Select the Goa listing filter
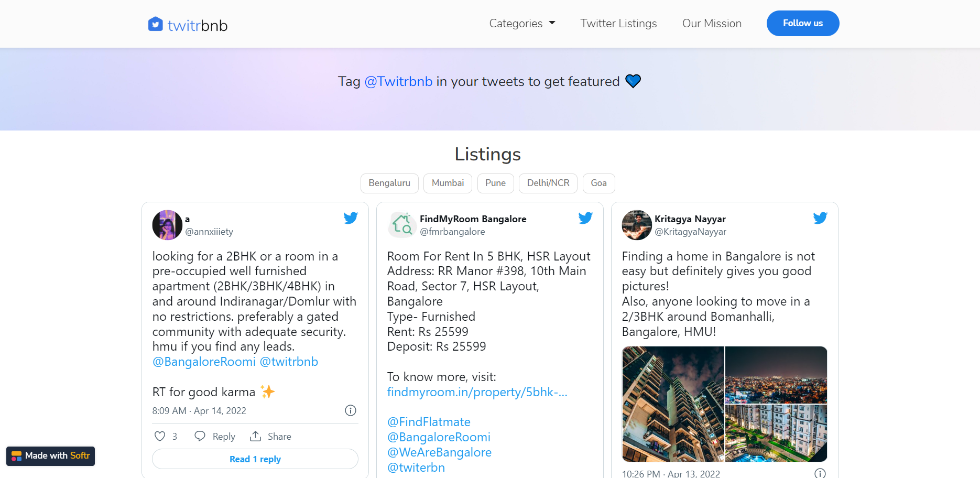Image resolution: width=980 pixels, height=478 pixels. click(598, 183)
